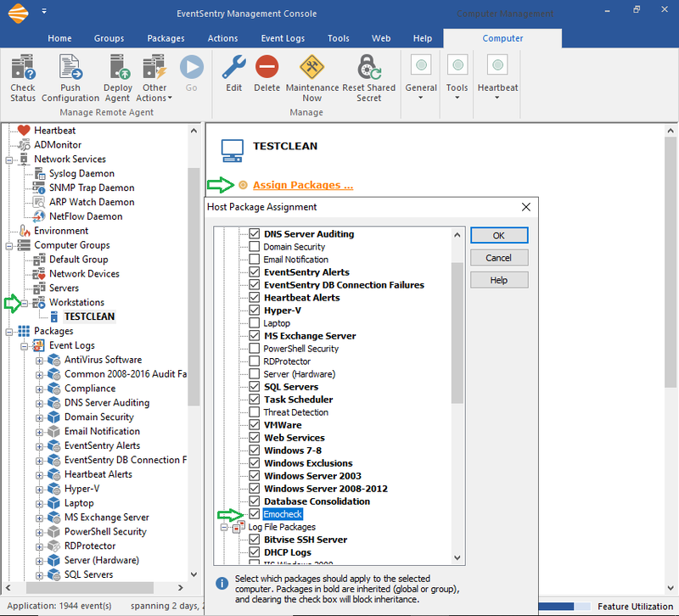Collapse the Network Services tree node
The image size is (679, 616).
pos(9,160)
